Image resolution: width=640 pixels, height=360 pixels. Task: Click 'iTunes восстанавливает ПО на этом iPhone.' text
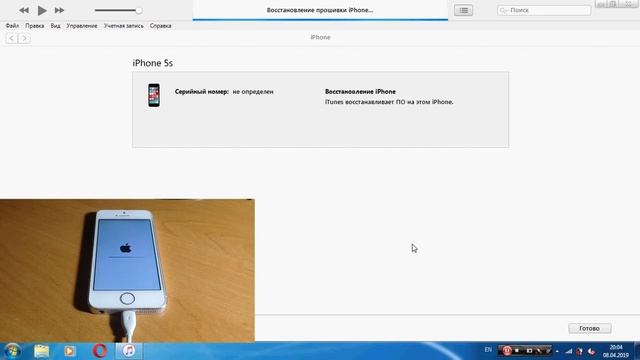[389, 102]
